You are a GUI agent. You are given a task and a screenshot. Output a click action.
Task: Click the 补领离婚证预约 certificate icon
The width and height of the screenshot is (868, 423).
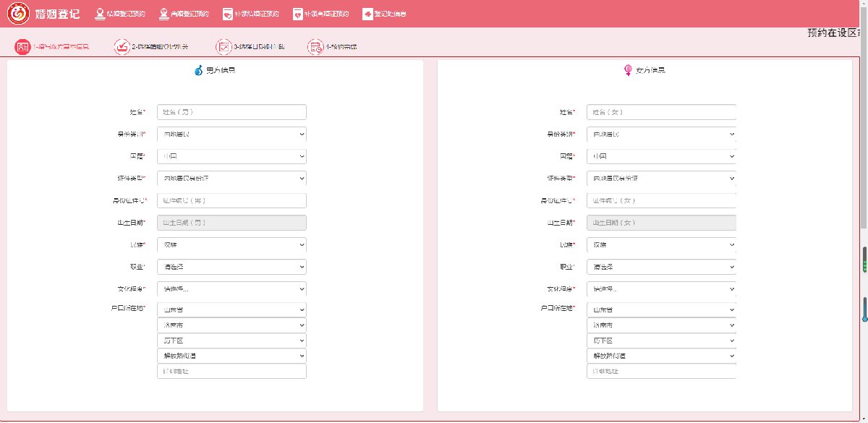(297, 14)
